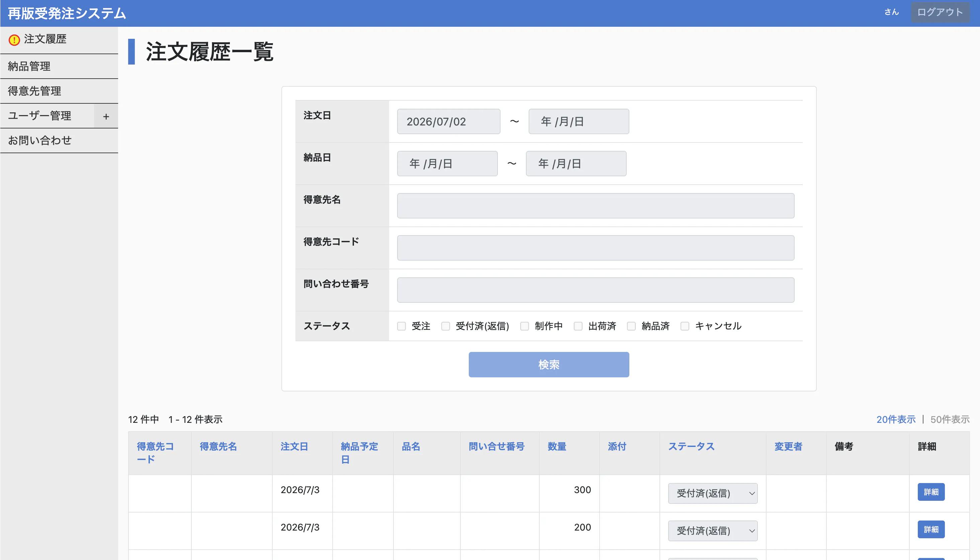Click the 納品日 end date field
Screen dimensions: 980x560
(x=576, y=164)
